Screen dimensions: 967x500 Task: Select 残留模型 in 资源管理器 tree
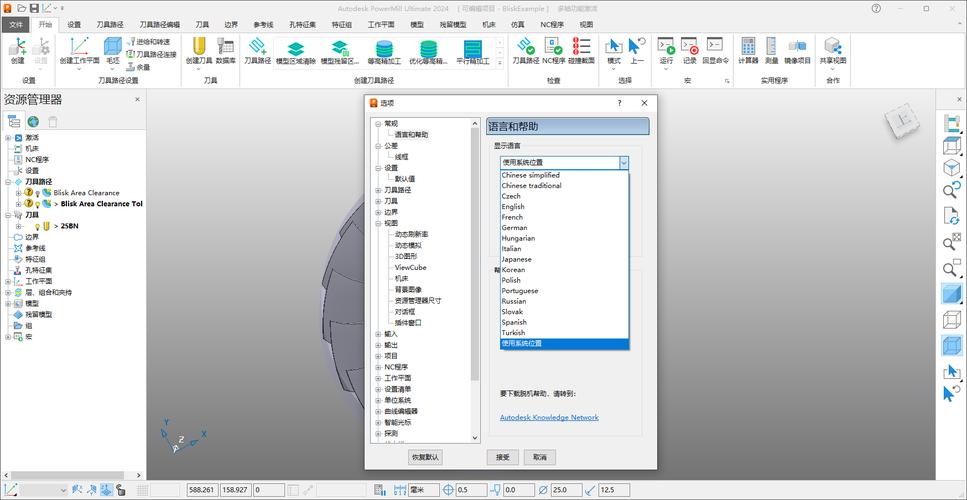point(39,314)
